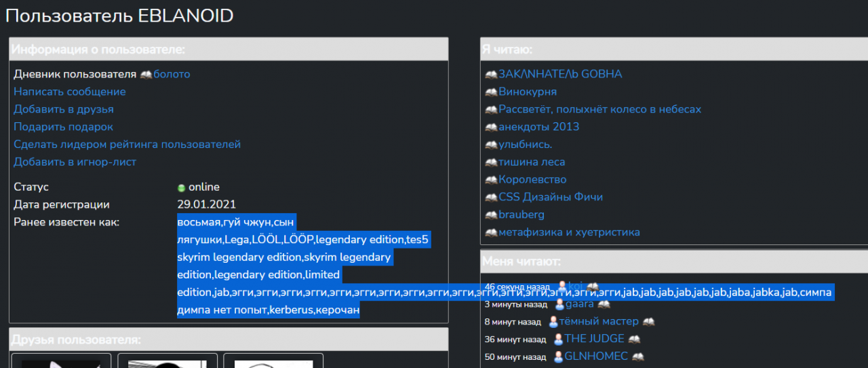Click the green online status indicator
The height and width of the screenshot is (368, 868).
tap(181, 187)
